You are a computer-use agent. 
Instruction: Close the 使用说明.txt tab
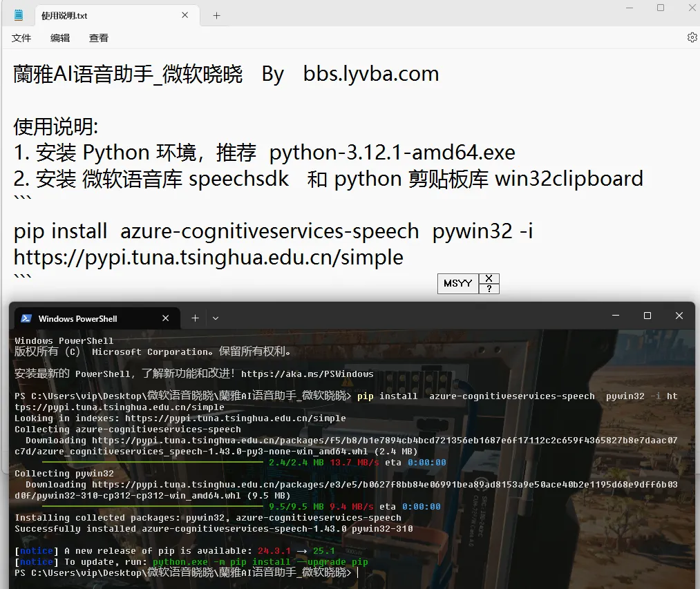point(185,15)
